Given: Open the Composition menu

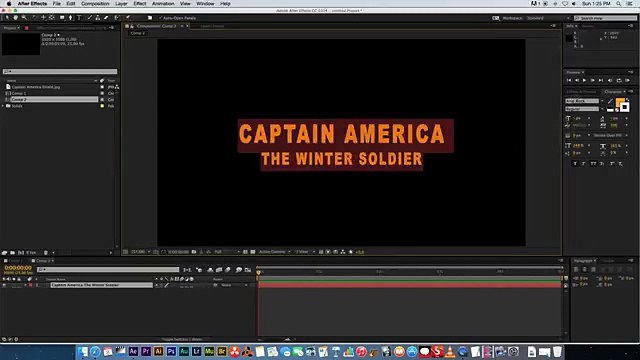Looking at the screenshot, I should point(95,3).
